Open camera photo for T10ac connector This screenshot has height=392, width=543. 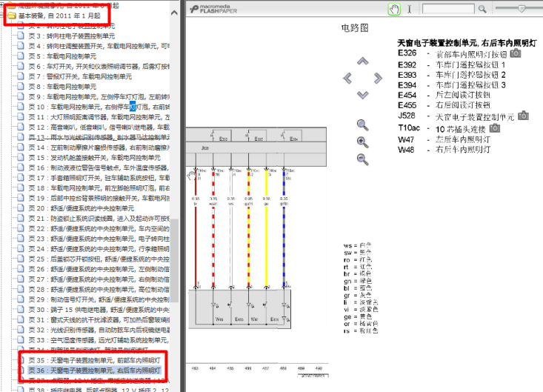point(495,128)
